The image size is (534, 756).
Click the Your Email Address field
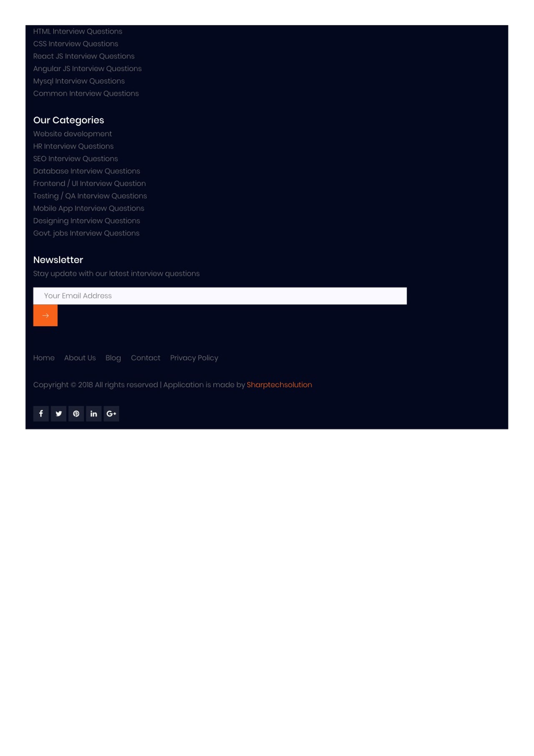(220, 296)
